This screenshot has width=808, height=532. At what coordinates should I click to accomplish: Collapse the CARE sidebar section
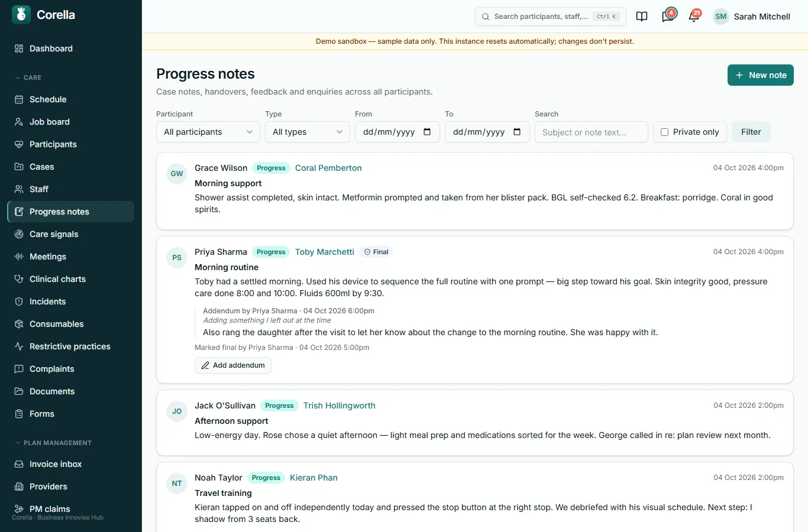point(28,77)
